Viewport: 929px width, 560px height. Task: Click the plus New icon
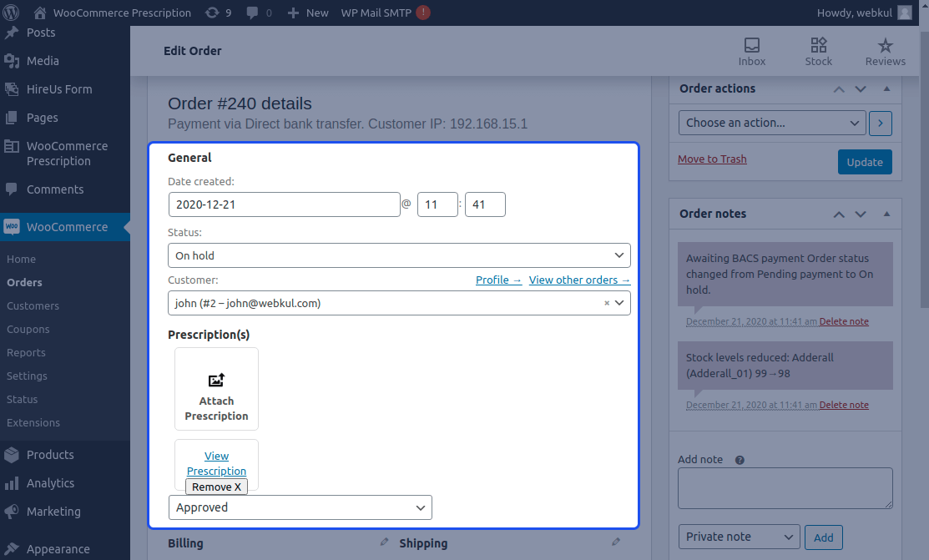point(293,13)
